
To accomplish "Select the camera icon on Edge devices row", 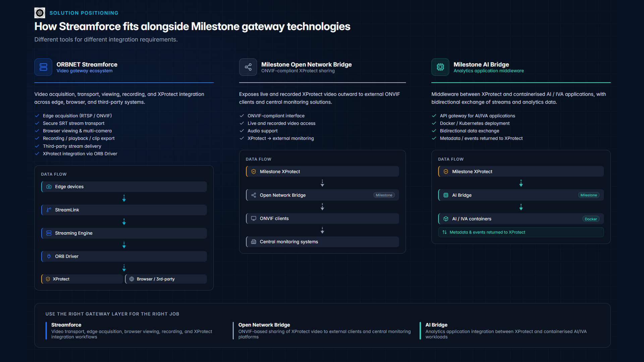I will click(49, 187).
